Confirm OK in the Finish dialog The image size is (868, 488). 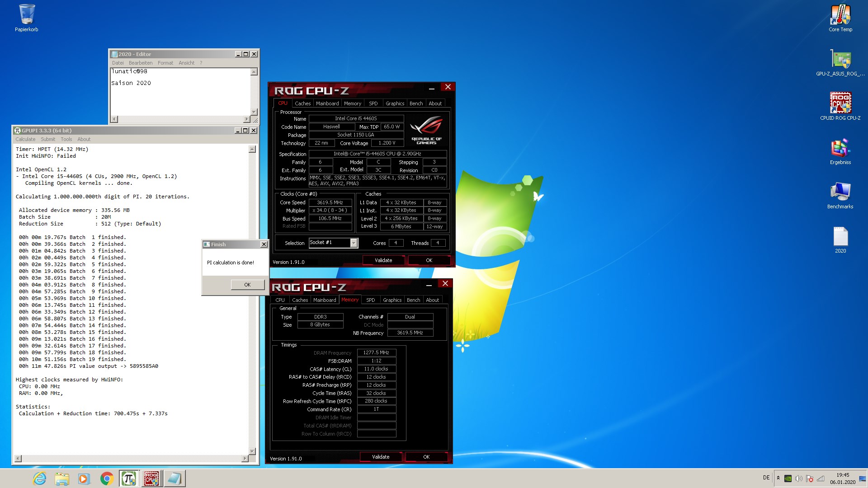click(247, 285)
